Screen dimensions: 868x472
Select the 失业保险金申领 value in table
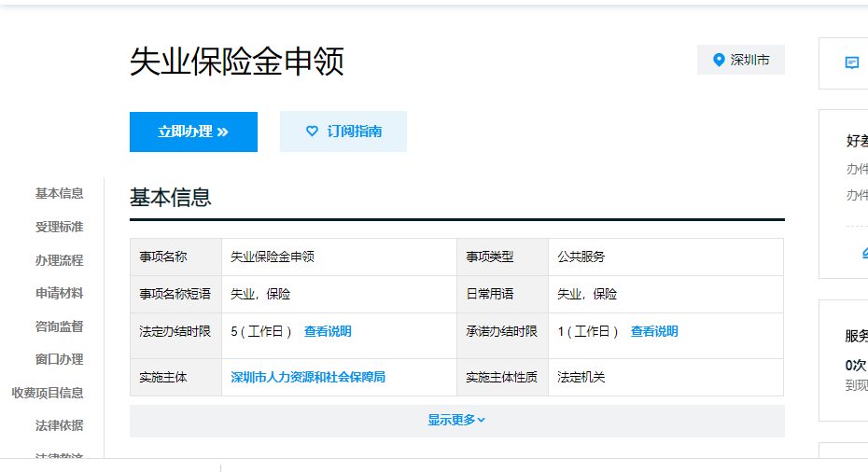tap(273, 257)
